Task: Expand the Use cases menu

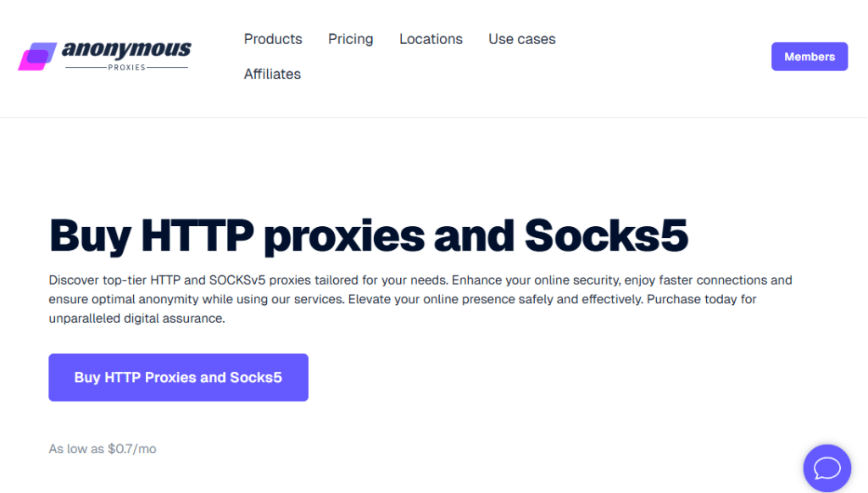Action: [x=522, y=39]
